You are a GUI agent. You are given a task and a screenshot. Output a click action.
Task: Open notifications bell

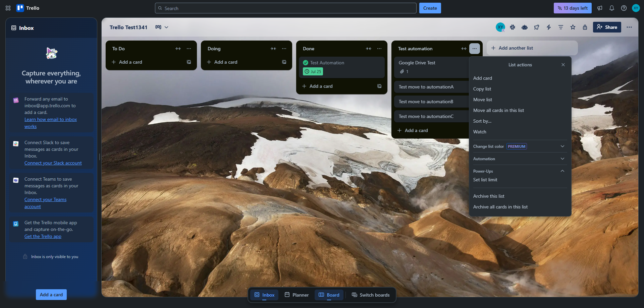pos(612,8)
